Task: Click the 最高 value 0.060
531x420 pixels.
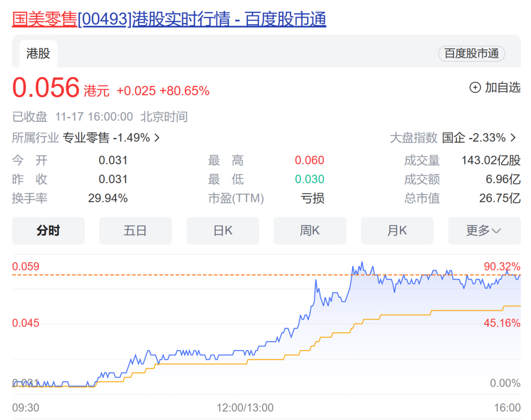Action: pos(310,160)
